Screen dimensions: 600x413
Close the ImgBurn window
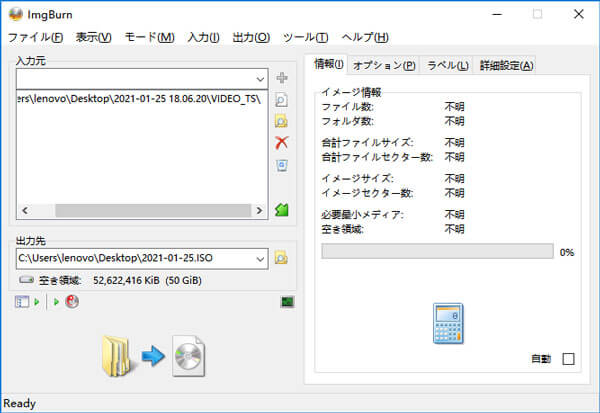coord(579,14)
